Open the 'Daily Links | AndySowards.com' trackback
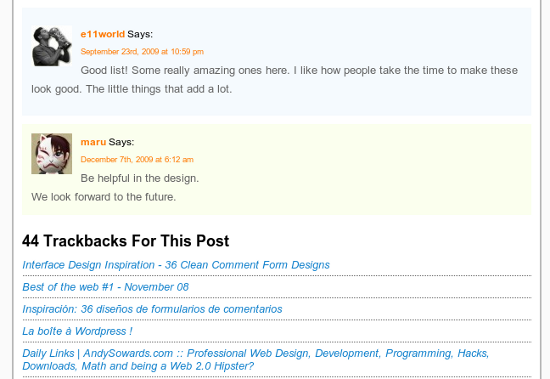Viewport: 550px width, 379px height. pos(256,360)
